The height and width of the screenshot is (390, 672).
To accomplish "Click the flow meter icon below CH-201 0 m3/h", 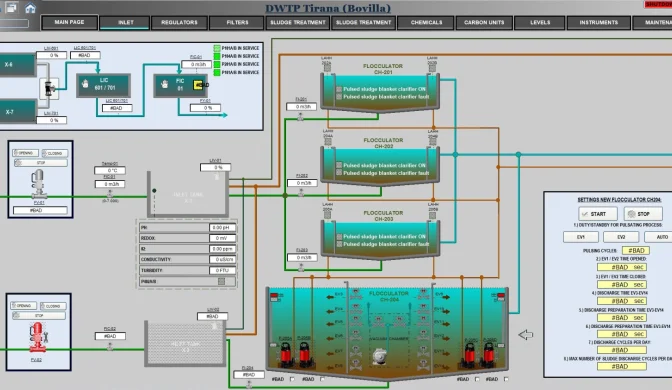I will (x=300, y=117).
